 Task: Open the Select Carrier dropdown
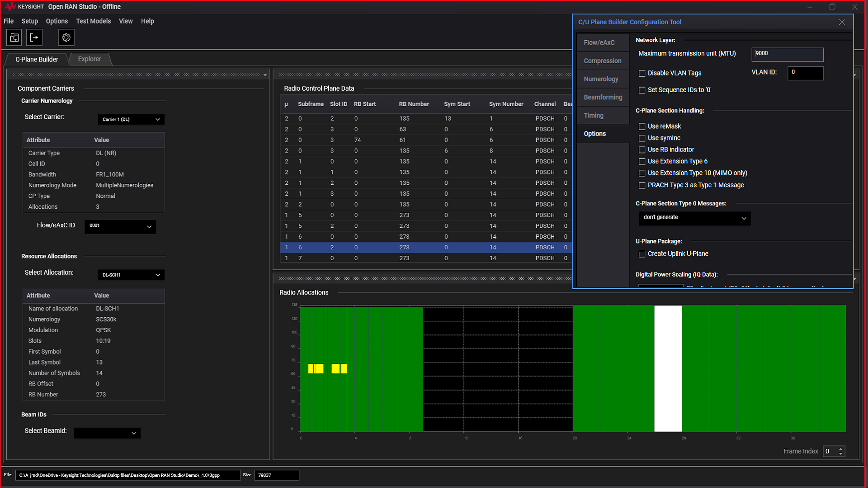pos(131,119)
